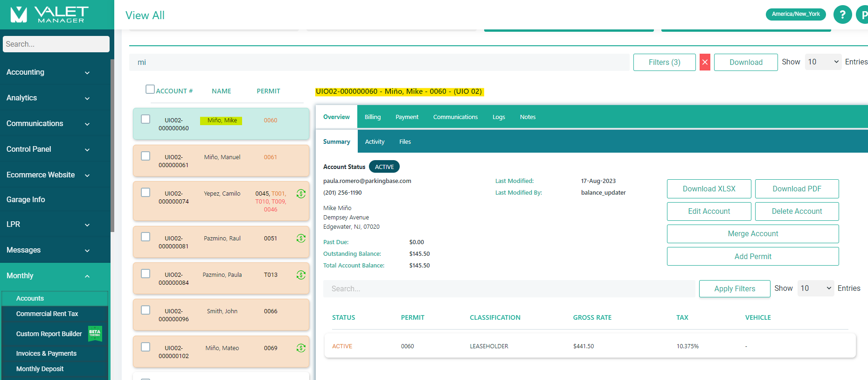The image size is (868, 380).
Task: Click recurring payment icon for Yepez, Camilo
Action: click(x=301, y=194)
